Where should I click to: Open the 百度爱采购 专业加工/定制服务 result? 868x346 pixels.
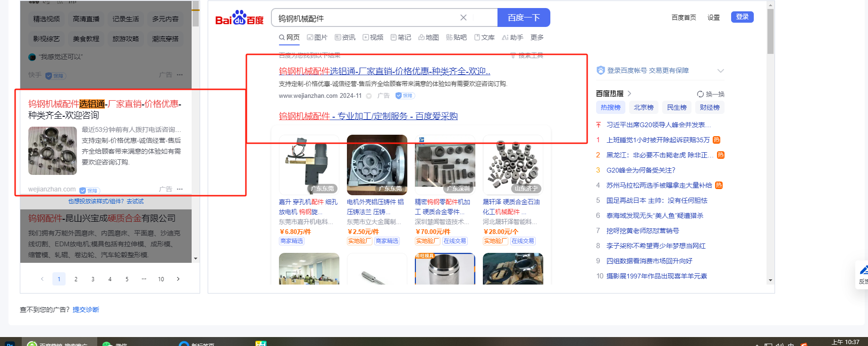pyautogui.click(x=368, y=116)
